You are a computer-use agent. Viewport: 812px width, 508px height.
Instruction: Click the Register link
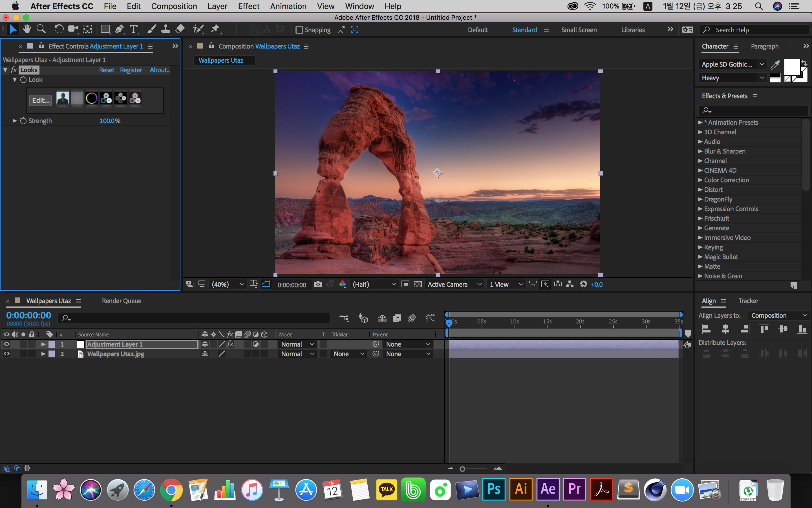[131, 70]
